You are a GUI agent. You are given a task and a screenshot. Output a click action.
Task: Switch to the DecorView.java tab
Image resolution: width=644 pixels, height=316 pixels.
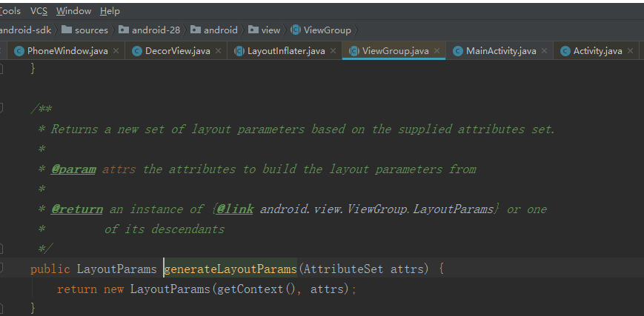[x=177, y=51]
